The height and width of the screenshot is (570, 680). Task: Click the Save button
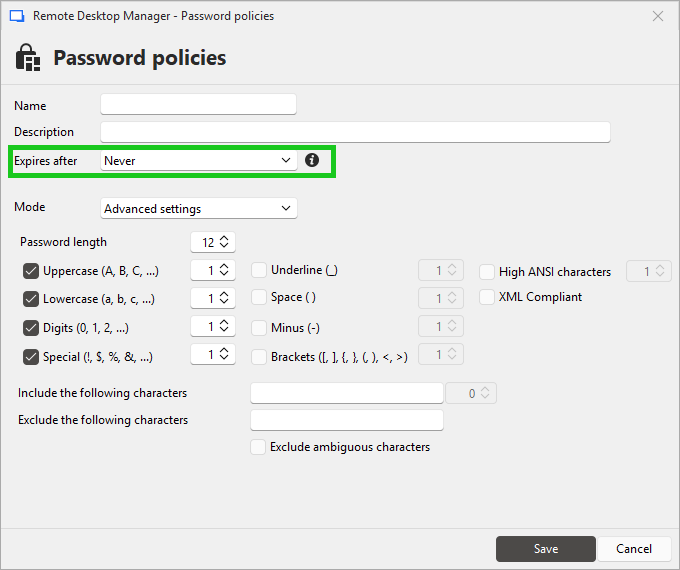click(545, 549)
